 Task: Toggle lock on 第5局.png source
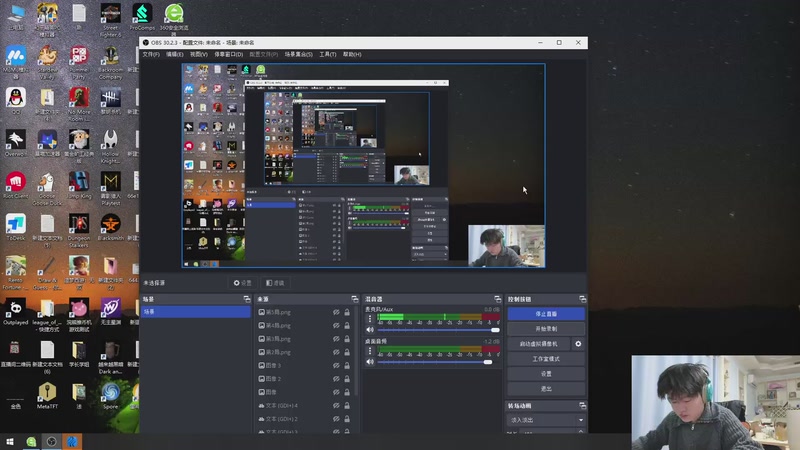point(347,312)
